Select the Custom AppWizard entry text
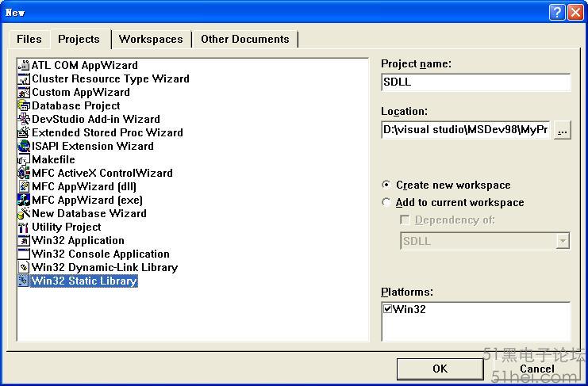Screen dimensions: 588x386 tap(81, 92)
